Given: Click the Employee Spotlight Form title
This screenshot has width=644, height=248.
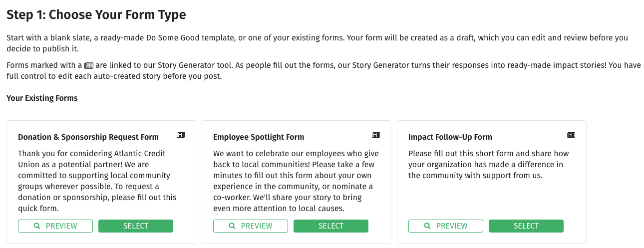Looking at the screenshot, I should click(x=259, y=137).
